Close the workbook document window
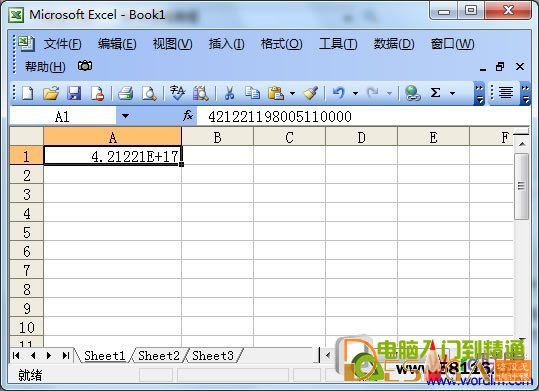Viewport: 539px width, 391px height. (520, 66)
